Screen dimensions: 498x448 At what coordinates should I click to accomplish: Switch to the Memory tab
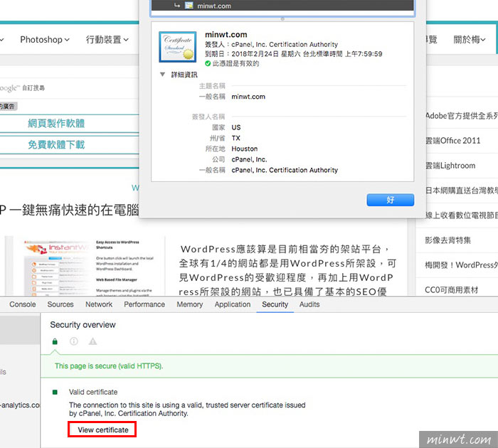pos(190,304)
